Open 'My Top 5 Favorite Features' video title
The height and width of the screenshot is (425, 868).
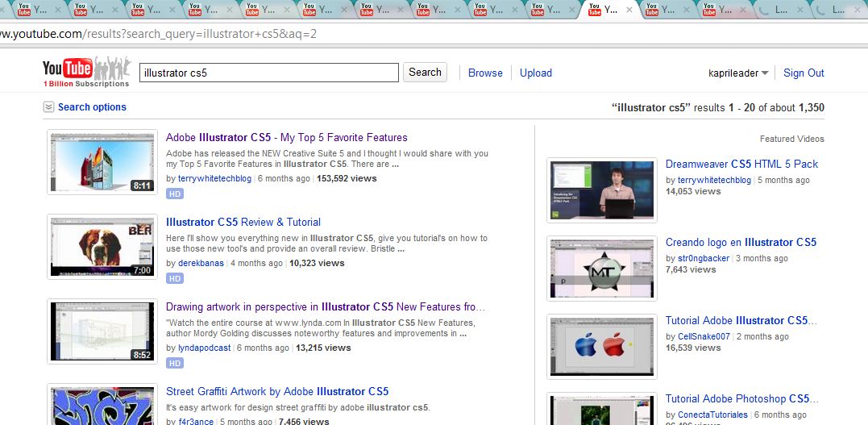287,137
